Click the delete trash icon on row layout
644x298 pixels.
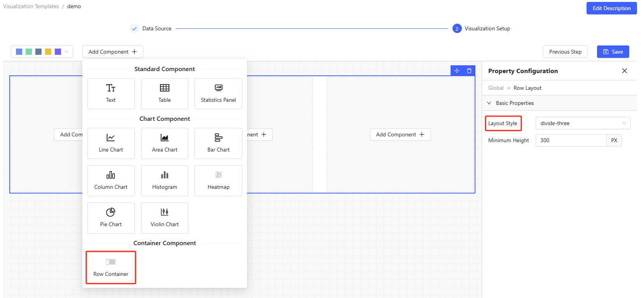469,71
